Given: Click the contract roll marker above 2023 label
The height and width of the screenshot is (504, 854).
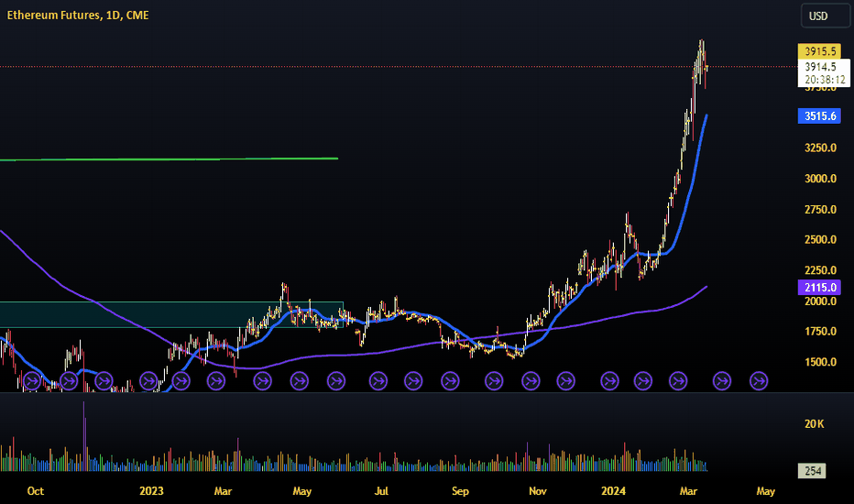Looking at the screenshot, I should pos(148,381).
